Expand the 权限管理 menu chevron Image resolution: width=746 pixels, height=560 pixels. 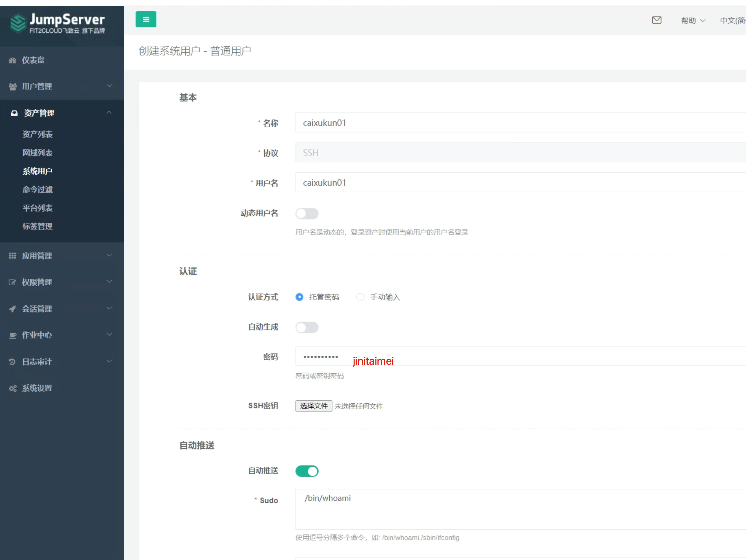click(x=109, y=282)
